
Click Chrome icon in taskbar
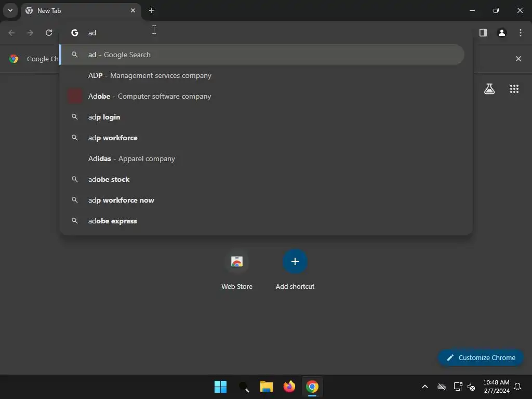pos(312,387)
